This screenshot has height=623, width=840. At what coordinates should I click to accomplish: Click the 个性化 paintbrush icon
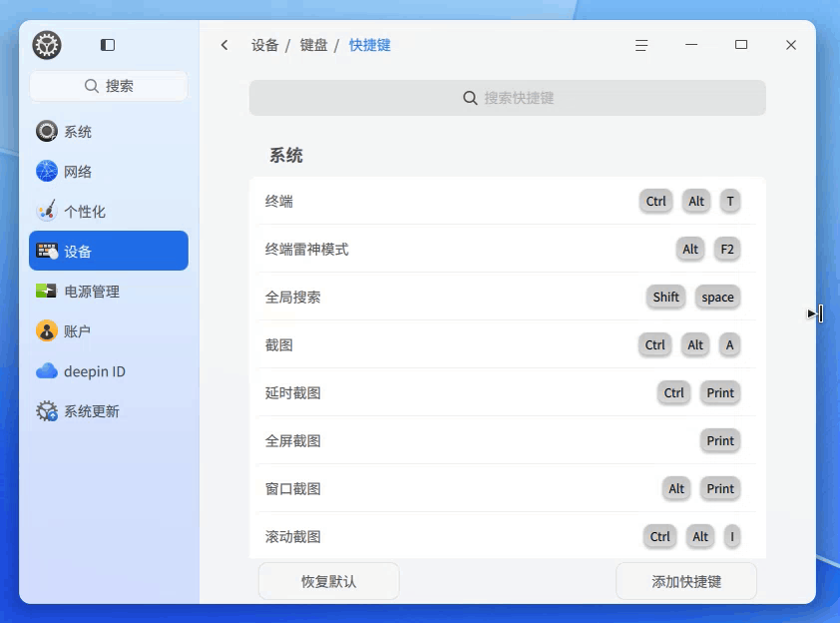tap(47, 211)
